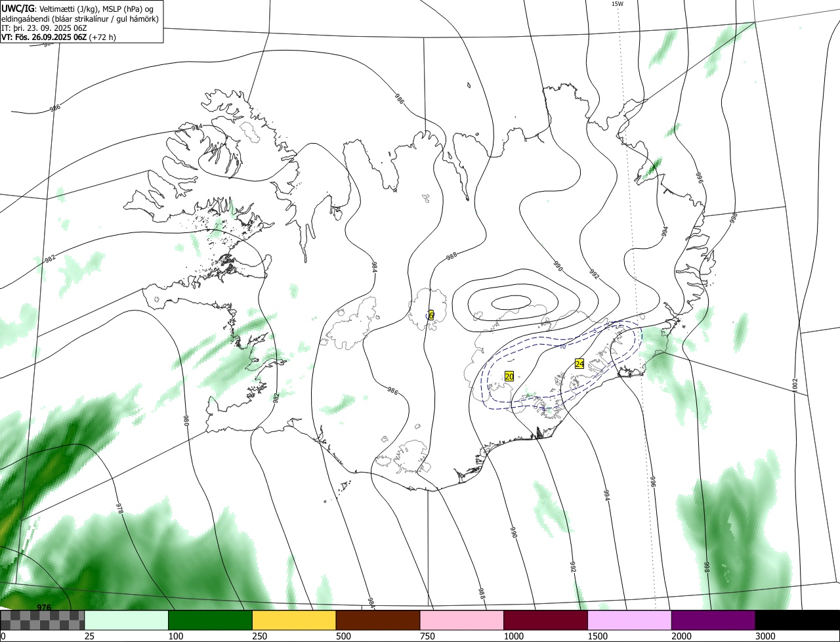The width and height of the screenshot is (840, 642).
Task: Click the '(+72 h)' forecast offset text
Action: pyautogui.click(x=102, y=37)
